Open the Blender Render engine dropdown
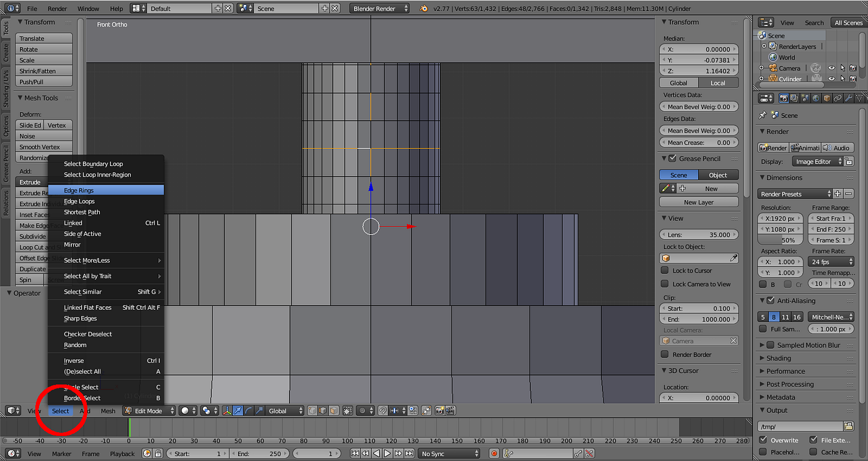The height and width of the screenshot is (461, 868). [379, 9]
